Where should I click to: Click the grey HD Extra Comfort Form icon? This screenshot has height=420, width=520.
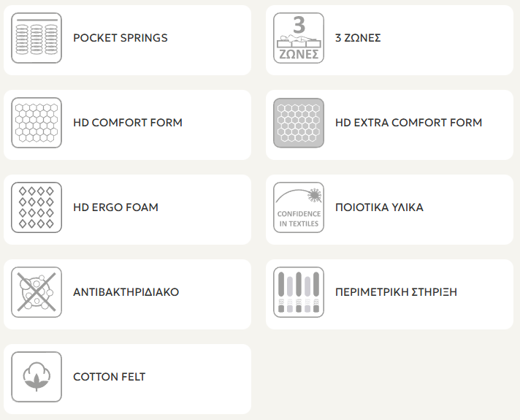tap(299, 123)
